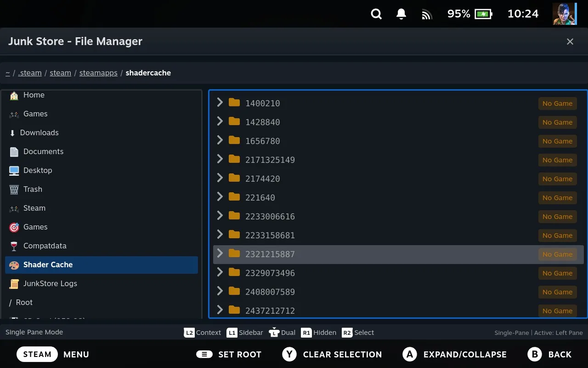
Task: Toggle Dual pane mode hint
Action: [282, 333]
